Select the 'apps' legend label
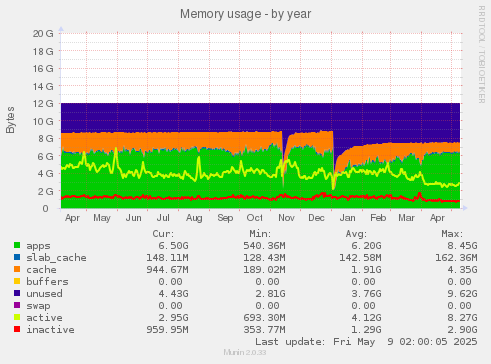Screen dimensions: 491x364 (38, 246)
